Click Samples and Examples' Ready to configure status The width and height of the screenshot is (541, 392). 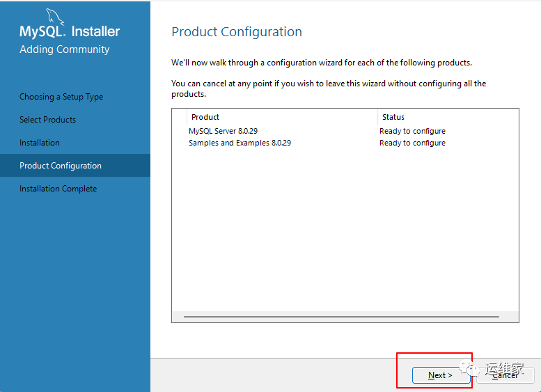412,143
